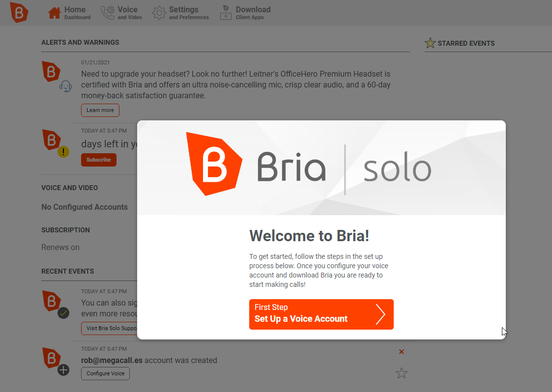Click the Download Client Apps icon
Screen dimensions: 552x392
[x=226, y=13]
